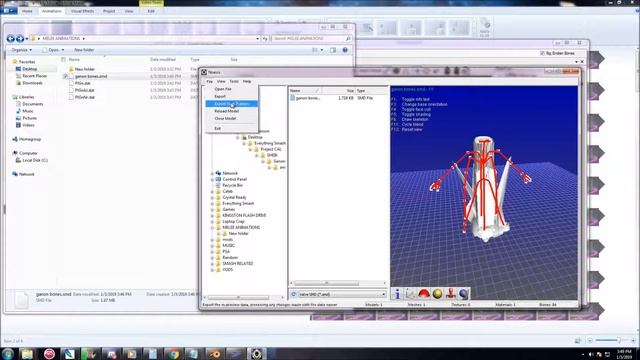Select the New folder row in Explorer list

(x=84, y=69)
